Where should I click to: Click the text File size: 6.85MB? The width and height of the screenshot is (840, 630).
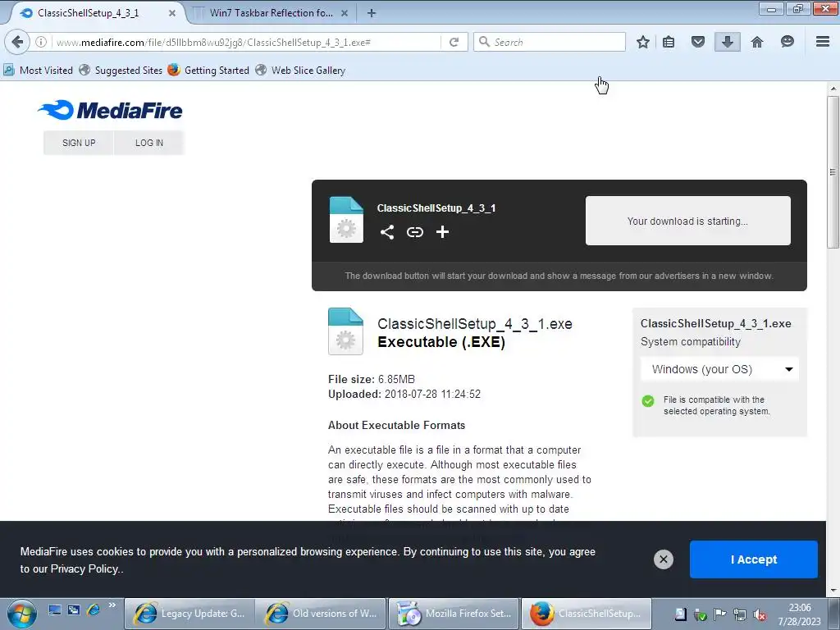[x=372, y=379]
